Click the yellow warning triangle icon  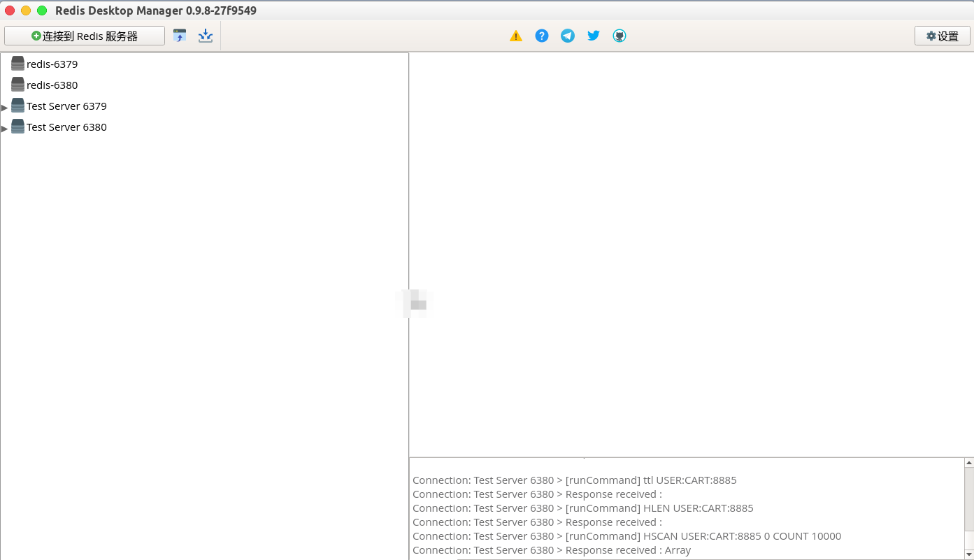tap(516, 36)
